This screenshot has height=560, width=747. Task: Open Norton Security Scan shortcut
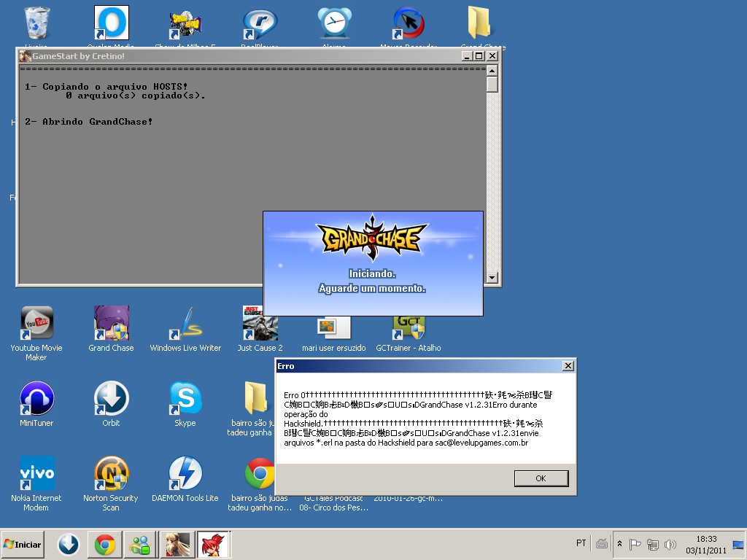click(x=111, y=474)
